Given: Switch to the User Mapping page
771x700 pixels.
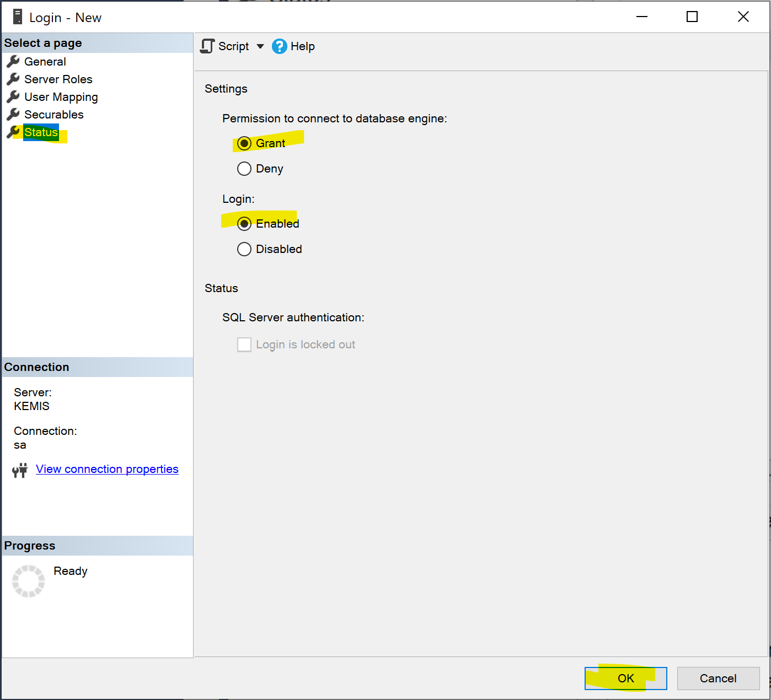Looking at the screenshot, I should (61, 97).
